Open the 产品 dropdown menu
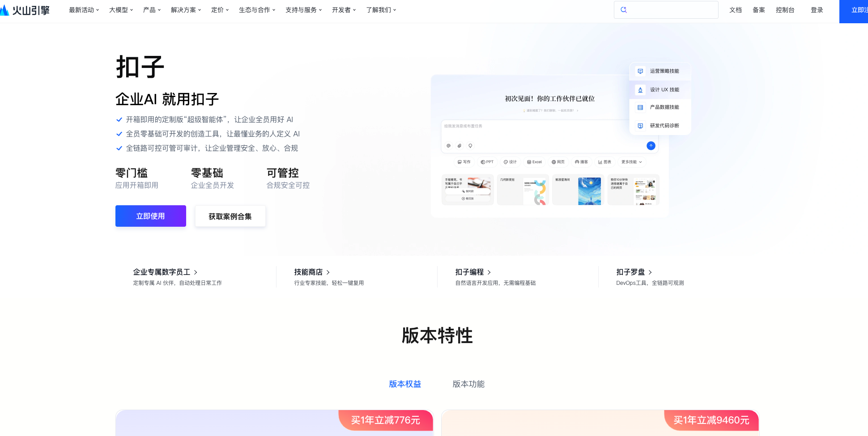 point(152,10)
